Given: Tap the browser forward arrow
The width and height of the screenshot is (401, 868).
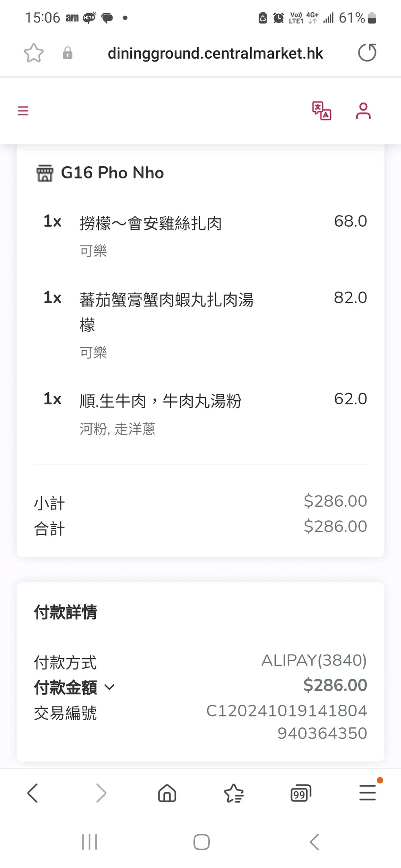Looking at the screenshot, I should click(101, 793).
